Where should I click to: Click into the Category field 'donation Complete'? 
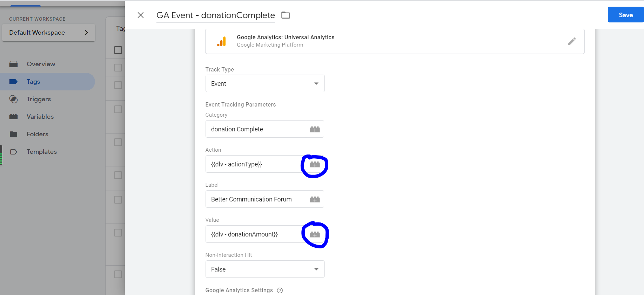[256, 129]
